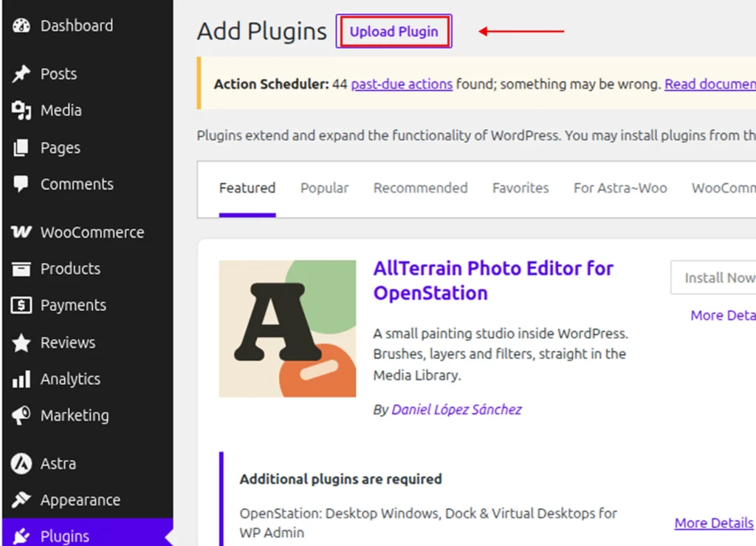Click the Upload Plugin button

[394, 31]
